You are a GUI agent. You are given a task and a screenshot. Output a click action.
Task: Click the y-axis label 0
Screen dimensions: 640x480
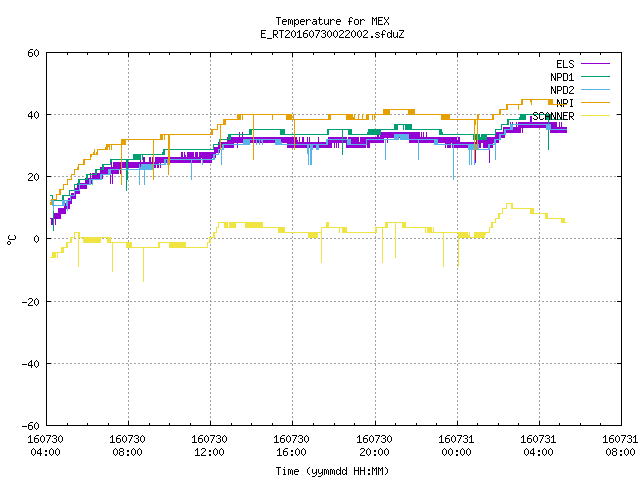click(x=36, y=239)
